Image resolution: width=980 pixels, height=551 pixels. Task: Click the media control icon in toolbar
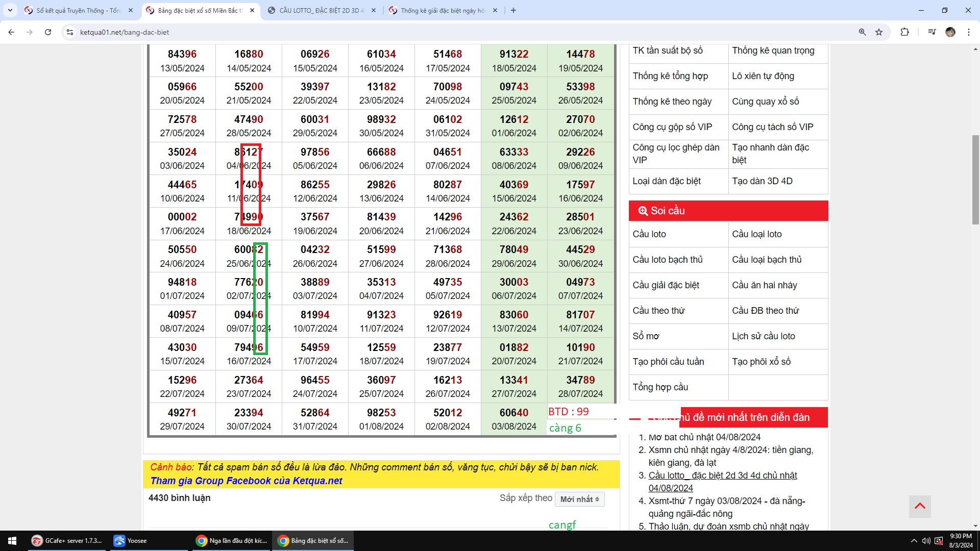pyautogui.click(x=932, y=32)
